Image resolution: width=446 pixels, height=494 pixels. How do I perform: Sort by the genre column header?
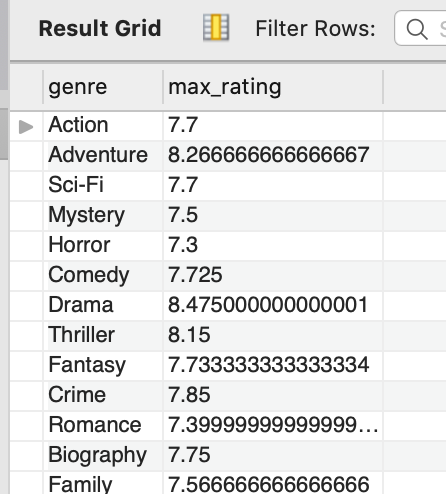point(103,87)
